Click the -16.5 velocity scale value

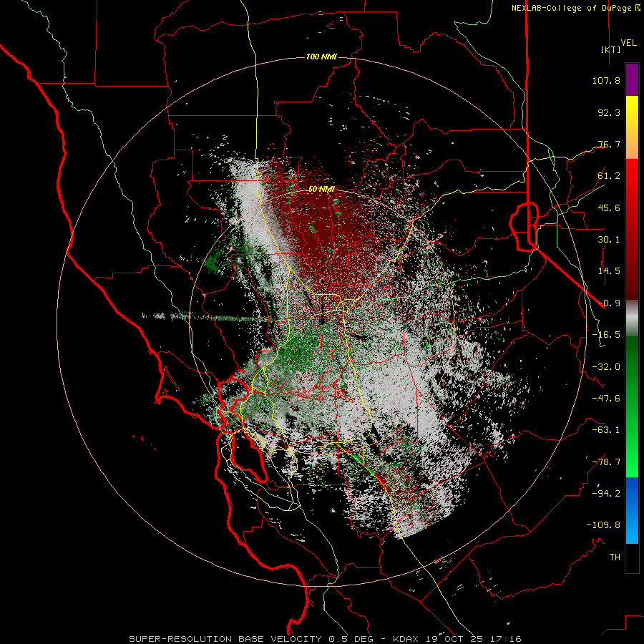pyautogui.click(x=606, y=335)
